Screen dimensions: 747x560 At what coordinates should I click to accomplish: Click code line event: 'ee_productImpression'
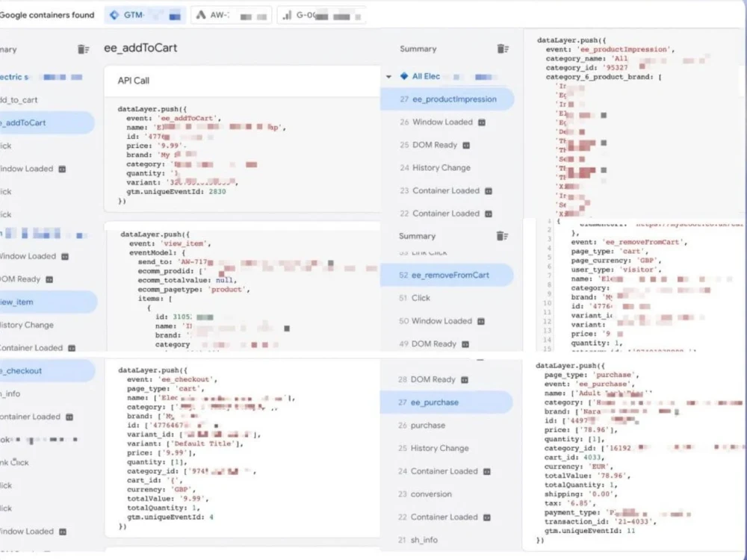tap(610, 49)
